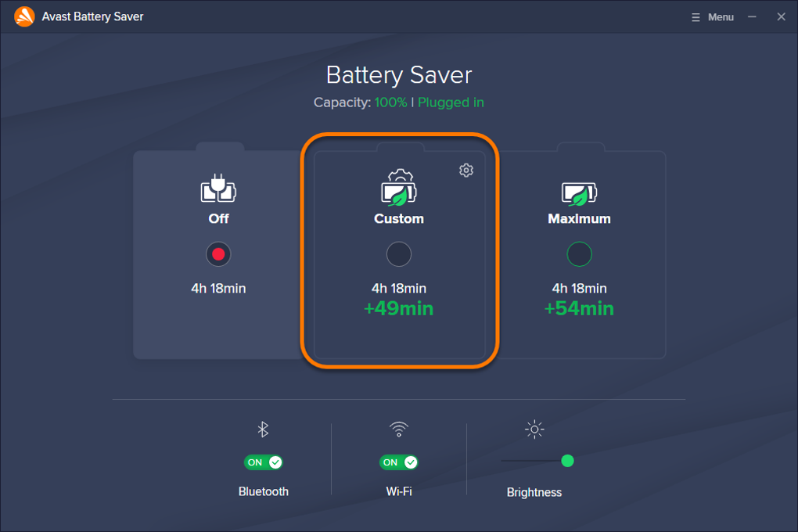The width and height of the screenshot is (798, 532).
Task: Select the Custom profile radio button
Action: (399, 253)
